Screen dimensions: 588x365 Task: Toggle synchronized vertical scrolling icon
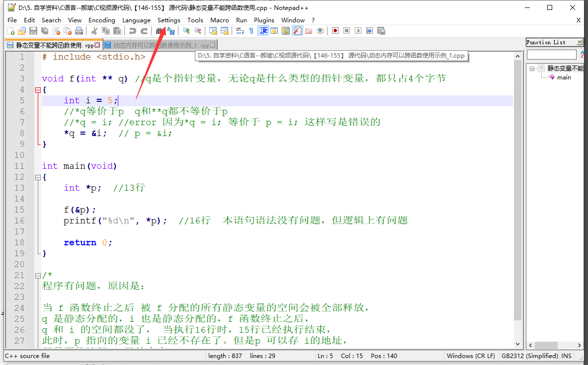(x=213, y=31)
